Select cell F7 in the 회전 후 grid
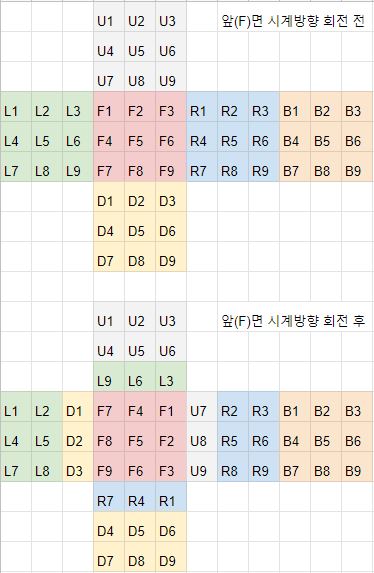 pyautogui.click(x=109, y=407)
